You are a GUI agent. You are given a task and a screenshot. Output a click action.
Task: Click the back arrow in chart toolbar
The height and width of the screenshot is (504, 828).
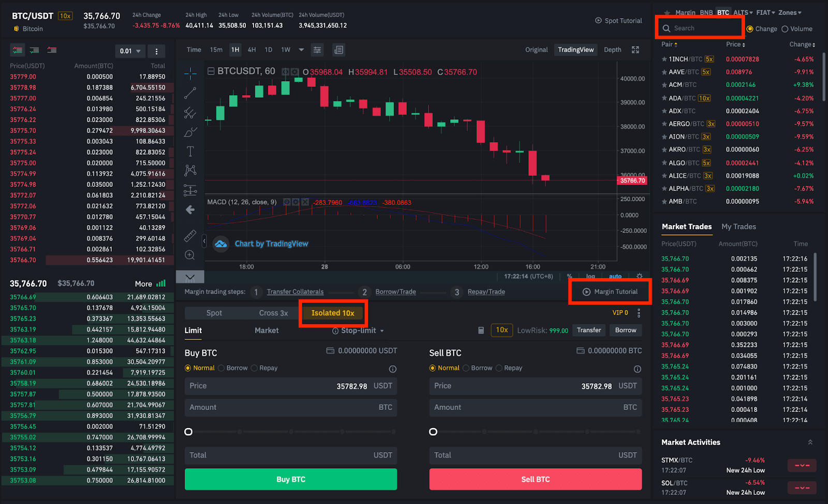tap(190, 210)
